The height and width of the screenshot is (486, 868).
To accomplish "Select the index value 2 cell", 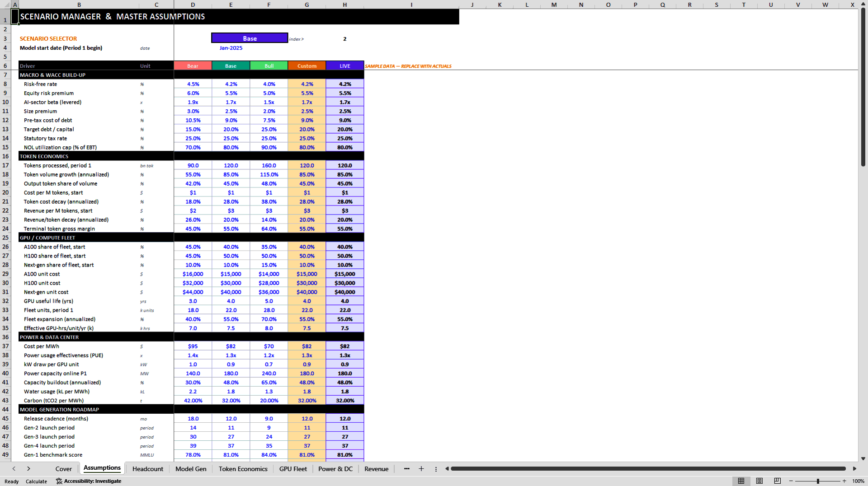I will (x=345, y=39).
